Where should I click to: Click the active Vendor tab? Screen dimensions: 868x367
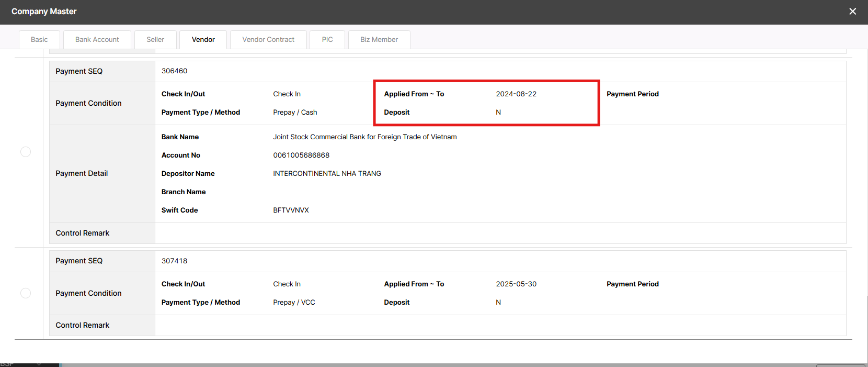click(203, 40)
